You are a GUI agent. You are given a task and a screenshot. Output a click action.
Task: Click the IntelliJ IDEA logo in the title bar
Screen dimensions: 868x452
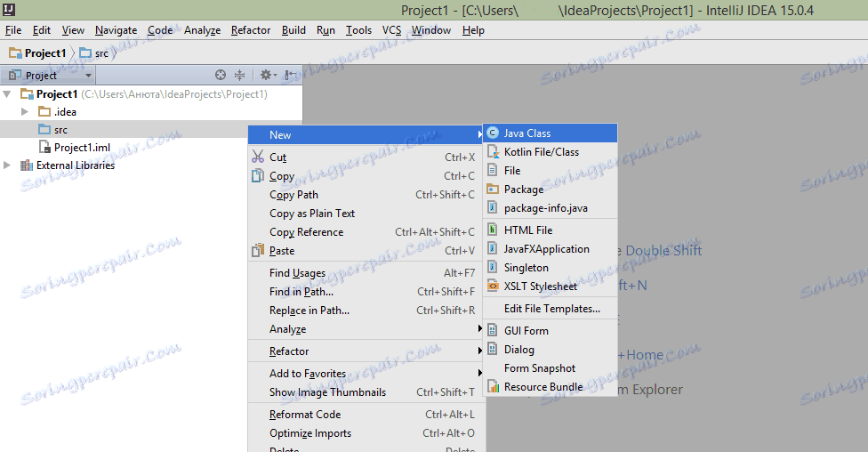coord(8,9)
